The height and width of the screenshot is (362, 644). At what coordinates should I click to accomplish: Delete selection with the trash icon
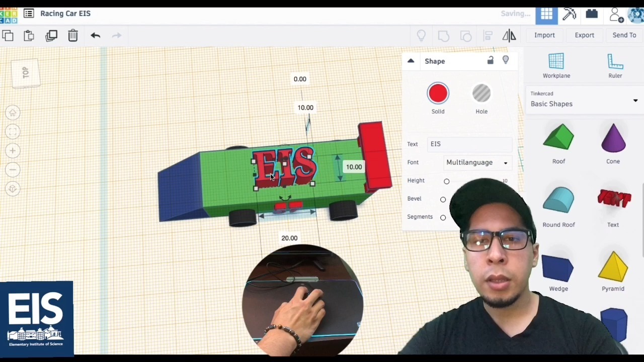tap(73, 35)
